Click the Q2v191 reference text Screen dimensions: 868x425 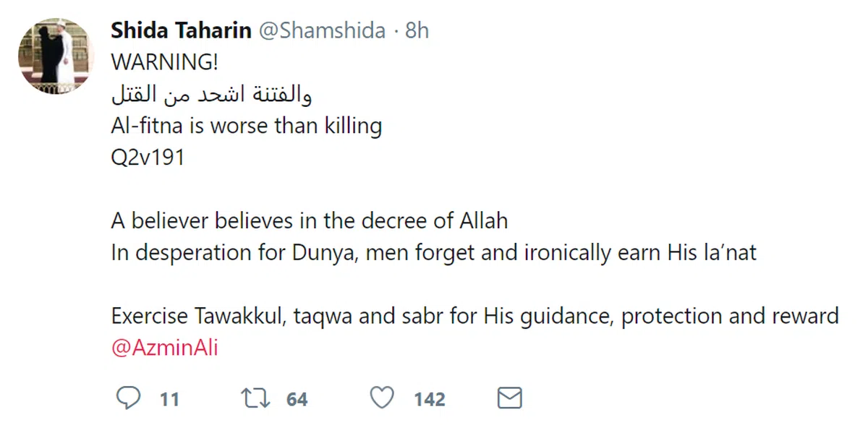[148, 158]
